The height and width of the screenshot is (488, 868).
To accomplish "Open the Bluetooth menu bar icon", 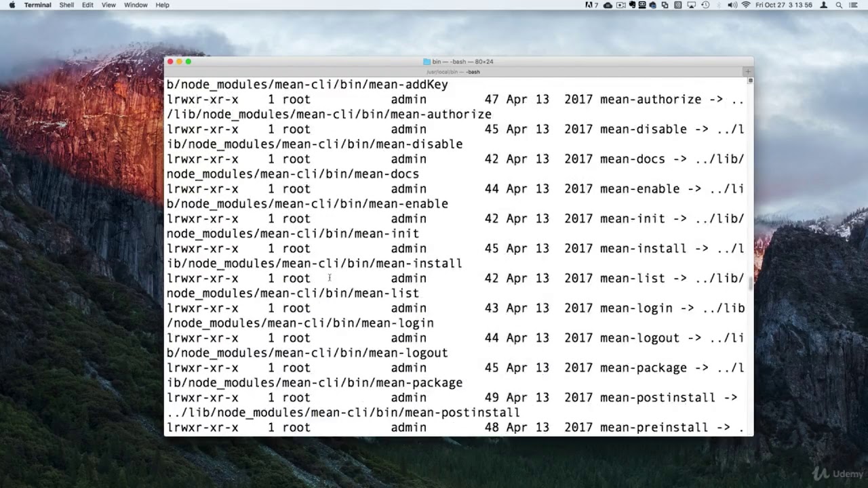I will coord(719,5).
